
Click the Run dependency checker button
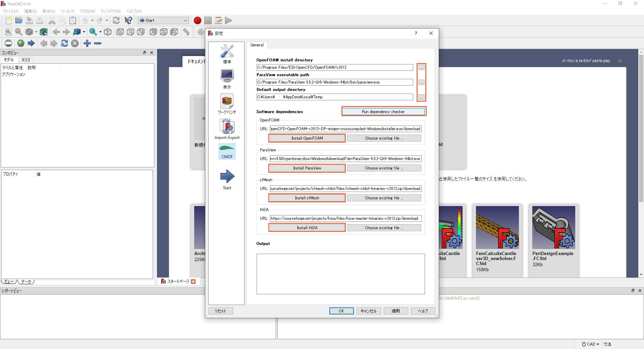tap(383, 111)
